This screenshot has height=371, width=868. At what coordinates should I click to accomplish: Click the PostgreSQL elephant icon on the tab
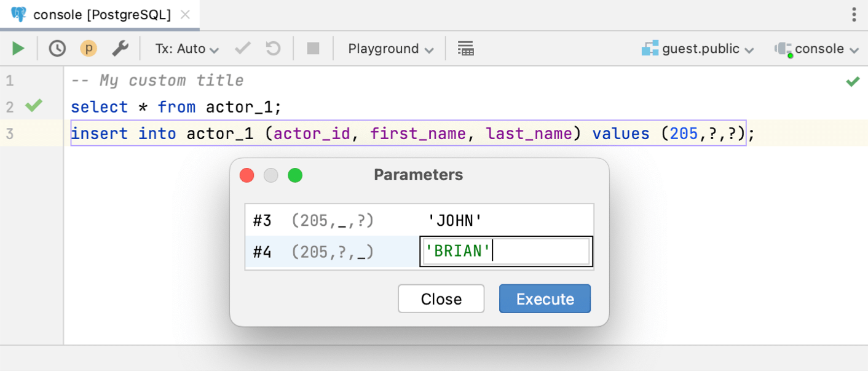tap(19, 14)
